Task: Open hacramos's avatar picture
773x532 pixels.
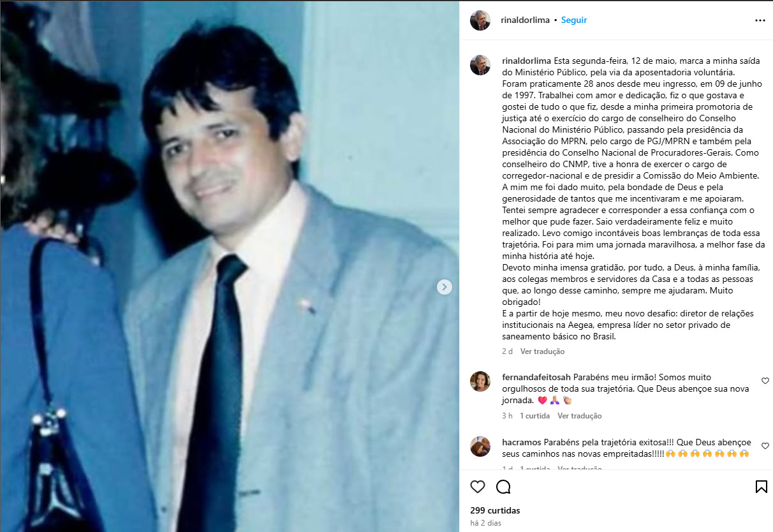Action: click(x=480, y=447)
